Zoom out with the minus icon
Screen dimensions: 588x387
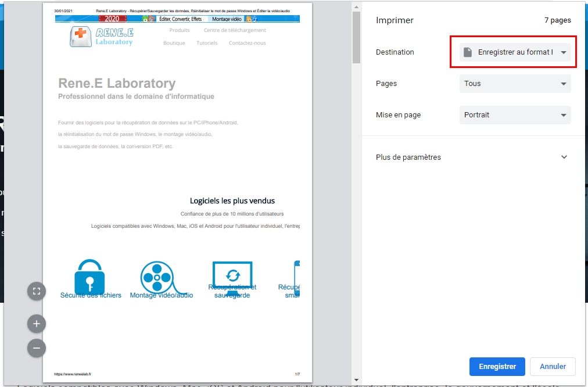36,348
